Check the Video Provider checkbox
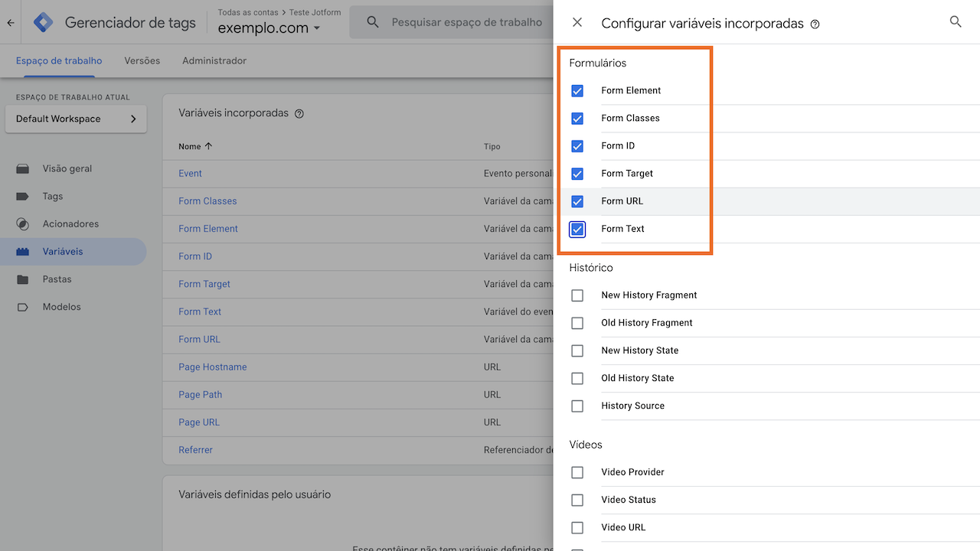980x551 pixels. (577, 472)
